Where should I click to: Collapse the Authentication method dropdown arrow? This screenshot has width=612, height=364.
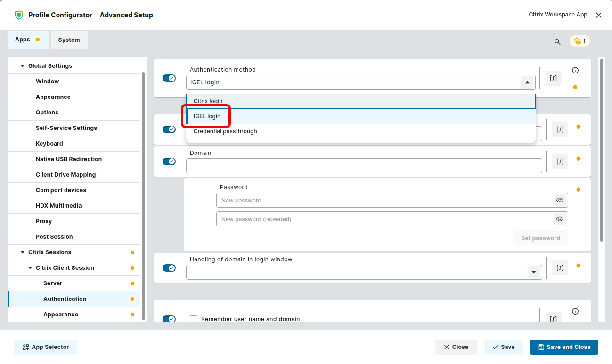point(527,82)
